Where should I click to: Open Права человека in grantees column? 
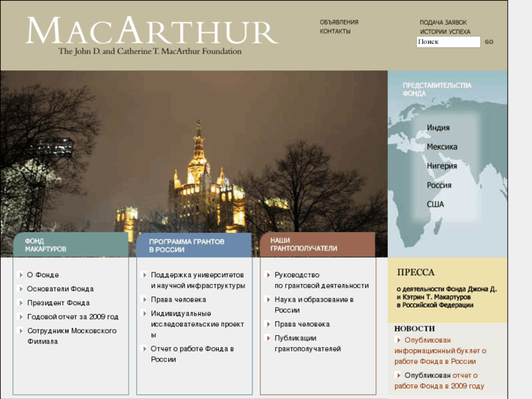click(302, 324)
